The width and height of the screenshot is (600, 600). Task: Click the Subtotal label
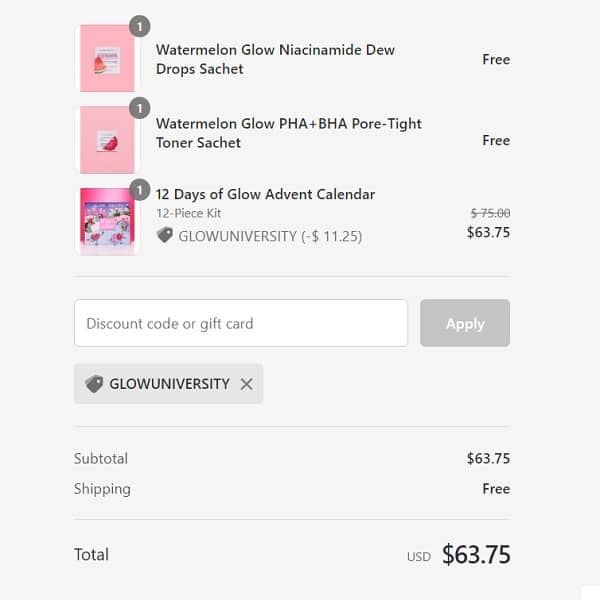(101, 458)
